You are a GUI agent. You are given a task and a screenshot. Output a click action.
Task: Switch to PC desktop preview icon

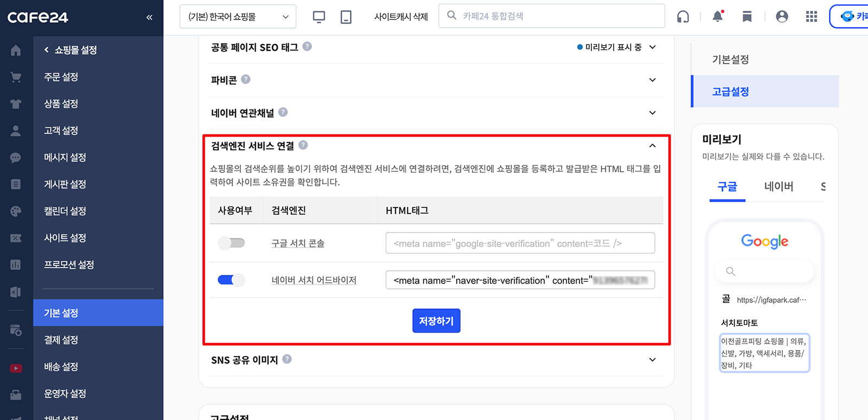(319, 17)
